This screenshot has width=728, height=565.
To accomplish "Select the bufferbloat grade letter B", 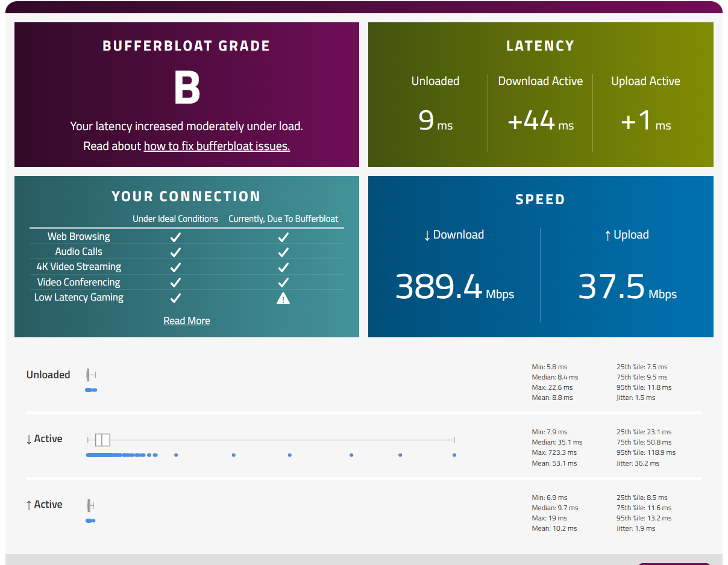I will (187, 88).
